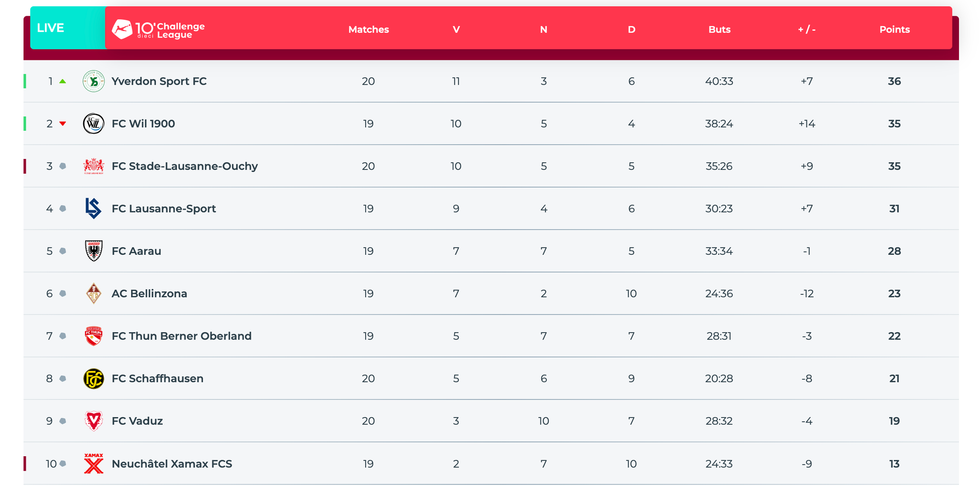Open the FC Thun Berner Oberland team name
Viewport: 980px width, 497px height.
[x=181, y=336]
